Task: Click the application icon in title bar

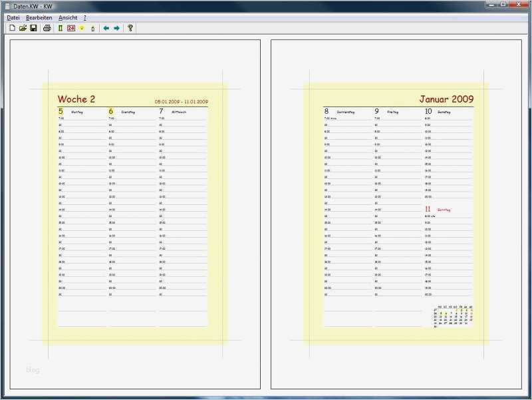Action: click(x=7, y=7)
